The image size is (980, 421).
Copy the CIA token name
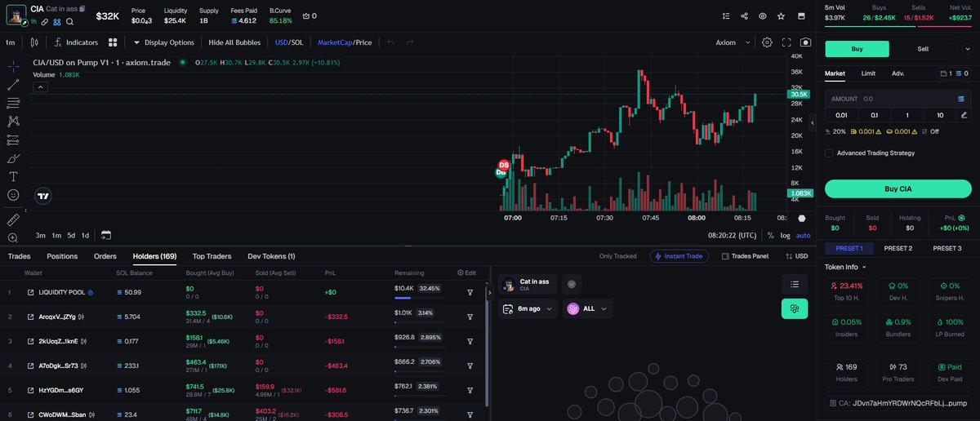point(82,9)
